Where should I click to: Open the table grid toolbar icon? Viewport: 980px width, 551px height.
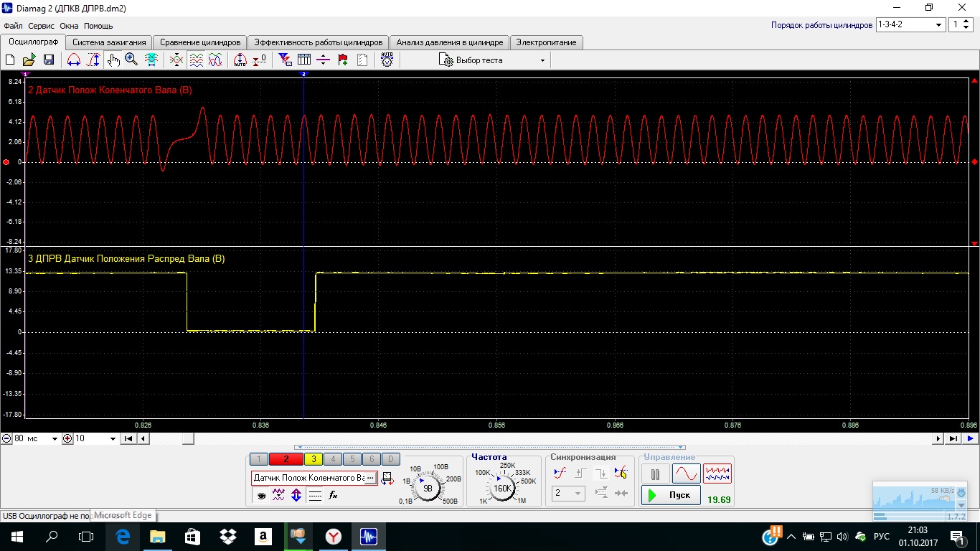pyautogui.click(x=304, y=60)
